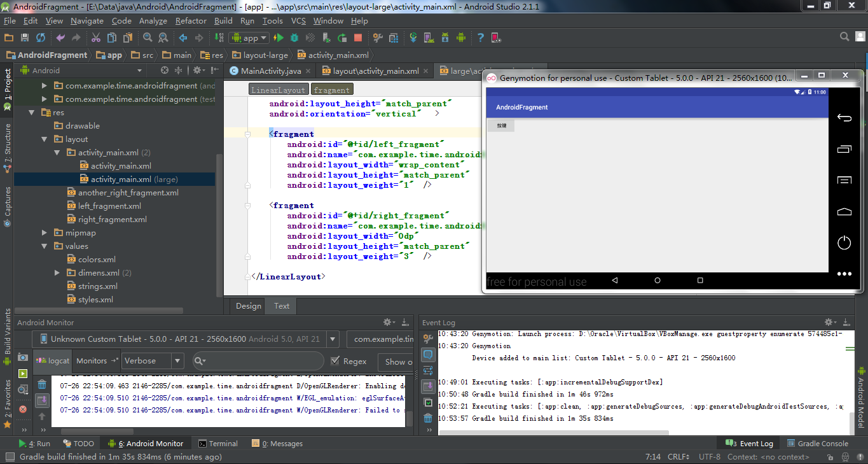The height and width of the screenshot is (464, 868).
Task: Click Scroll from Source target icon
Action: coord(165,70)
